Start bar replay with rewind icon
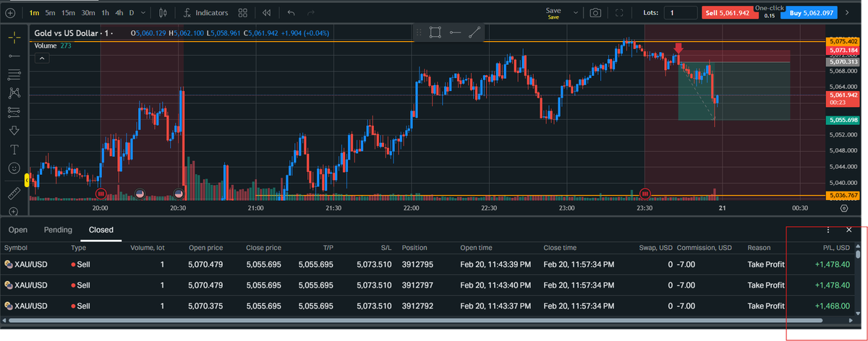 [267, 12]
